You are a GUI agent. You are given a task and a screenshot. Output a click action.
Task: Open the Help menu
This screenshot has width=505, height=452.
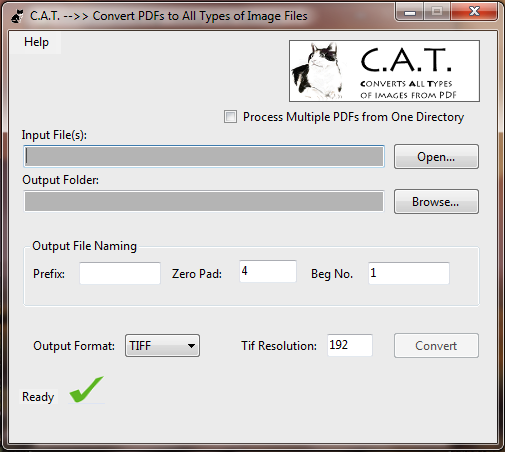pos(36,42)
